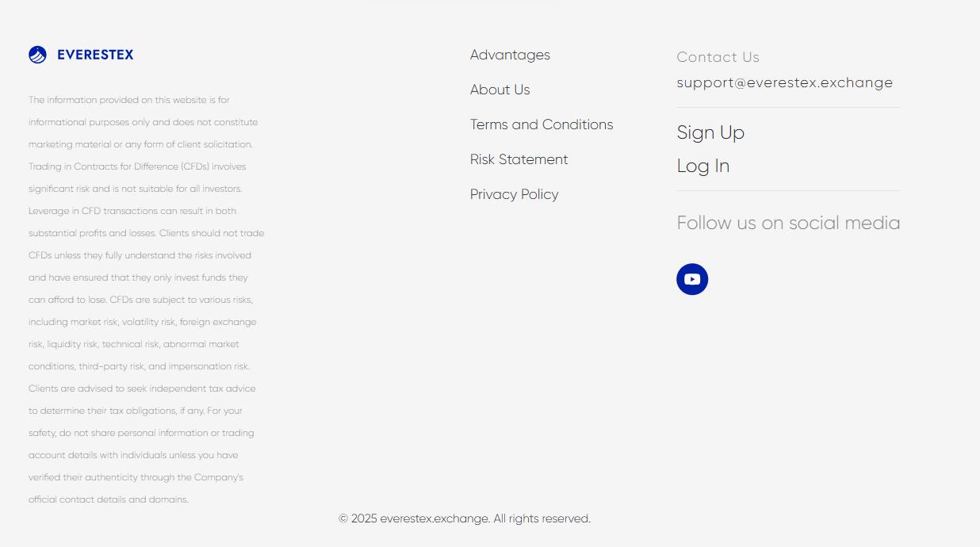The height and width of the screenshot is (547, 980).
Task: Open the Privacy Policy link
Action: (514, 194)
